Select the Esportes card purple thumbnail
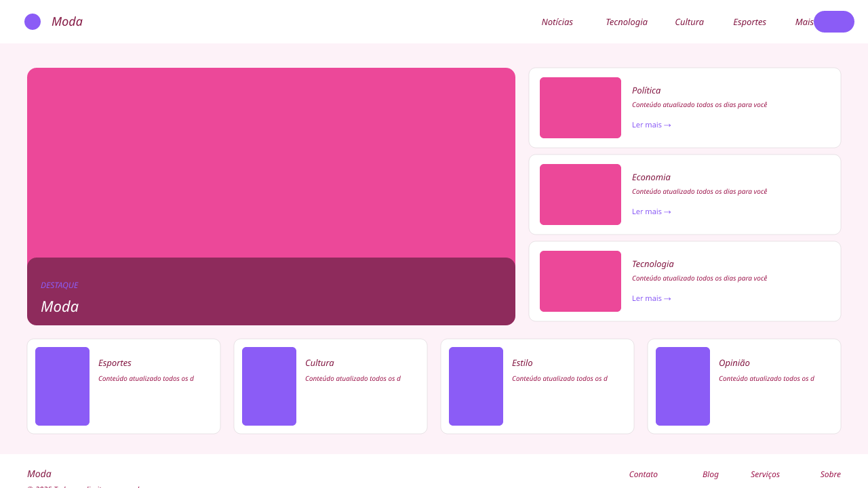 [62, 386]
